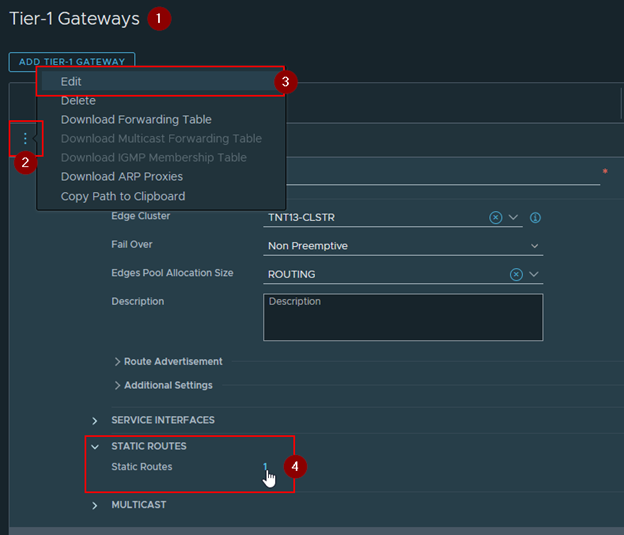
Task: Expand Additional Settings section
Action: 163,385
